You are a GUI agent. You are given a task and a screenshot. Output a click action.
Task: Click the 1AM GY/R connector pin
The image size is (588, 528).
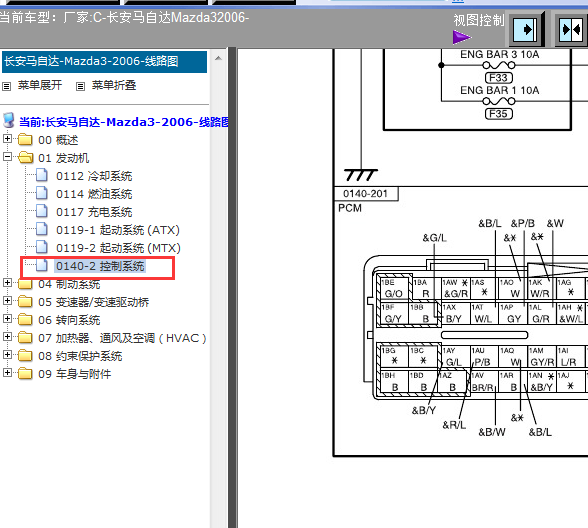(542, 357)
